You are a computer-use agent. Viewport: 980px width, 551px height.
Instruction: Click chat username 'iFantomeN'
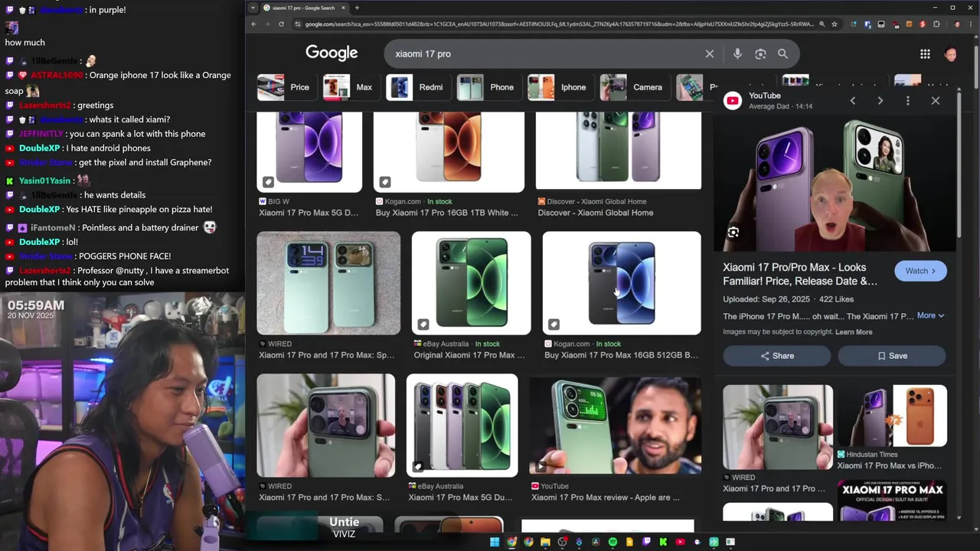point(53,228)
